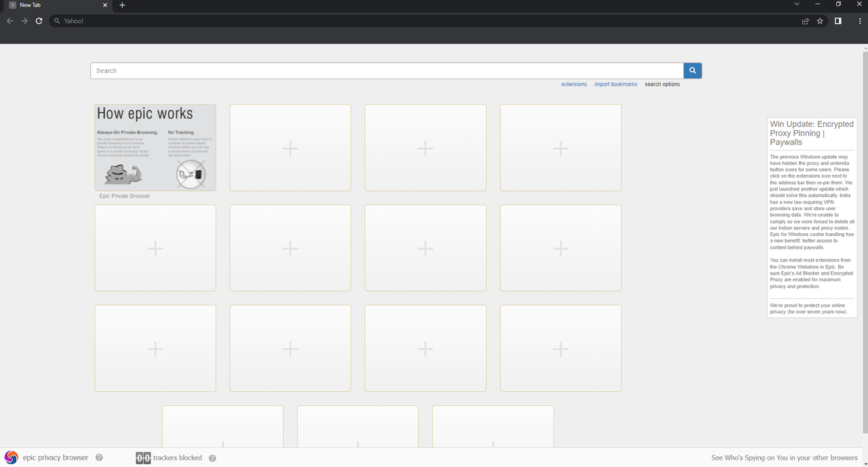Click See Who's Spying on You link
Viewport: 868px width, 467px height.
[785, 458]
